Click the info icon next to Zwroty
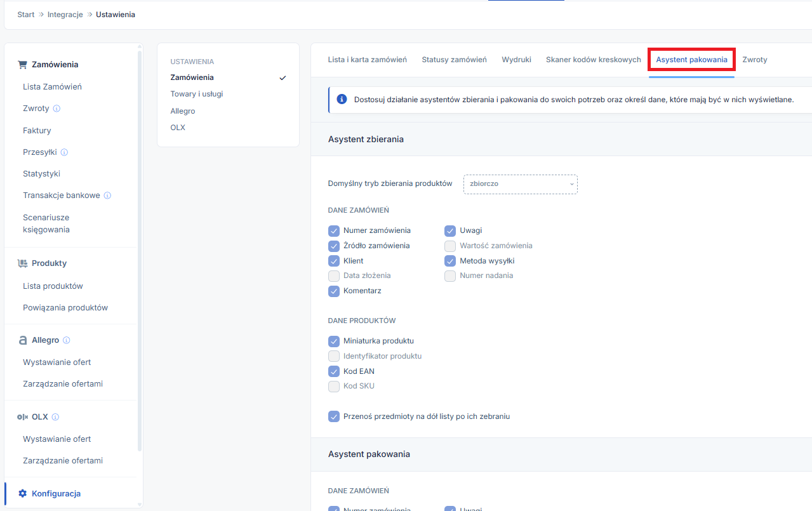This screenshot has width=812, height=511. pos(57,109)
